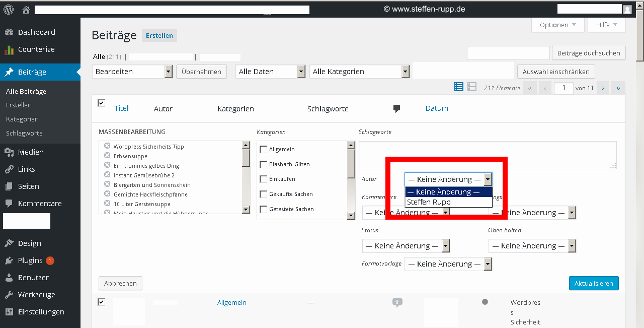Click Aktualisieren to update posts
Screen dimensions: 644x328
pos(594,283)
